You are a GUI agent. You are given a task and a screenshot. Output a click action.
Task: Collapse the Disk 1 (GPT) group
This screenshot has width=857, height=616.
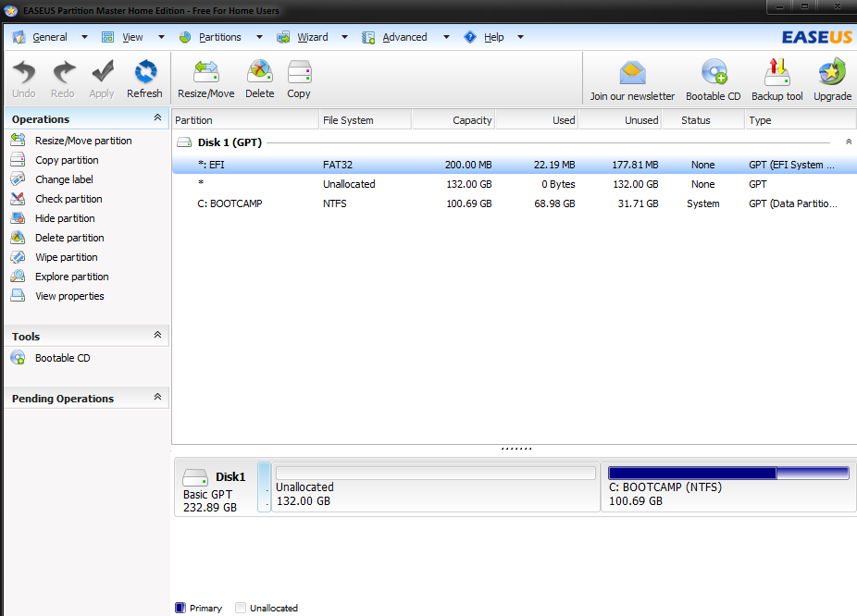[849, 142]
